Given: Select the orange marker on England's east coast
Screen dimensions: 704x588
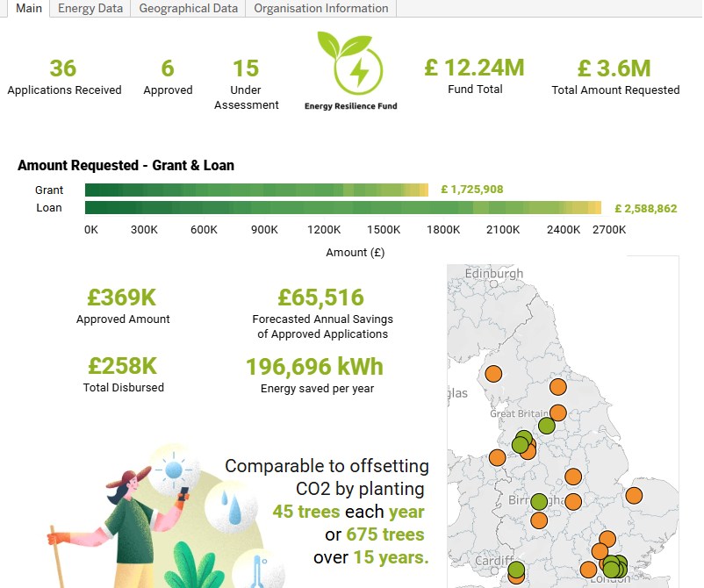Looking at the screenshot, I should tap(633, 494).
